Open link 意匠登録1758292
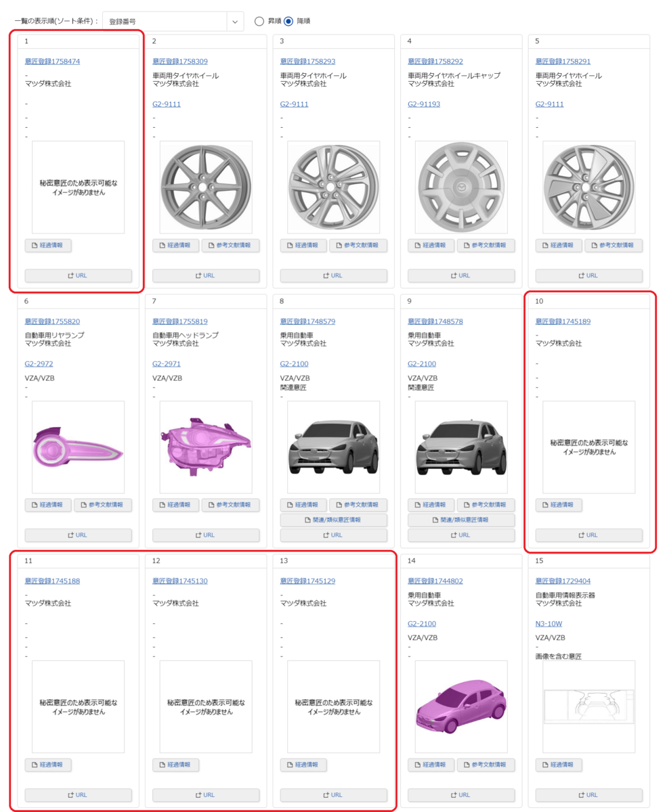The image size is (669, 812). coord(435,62)
